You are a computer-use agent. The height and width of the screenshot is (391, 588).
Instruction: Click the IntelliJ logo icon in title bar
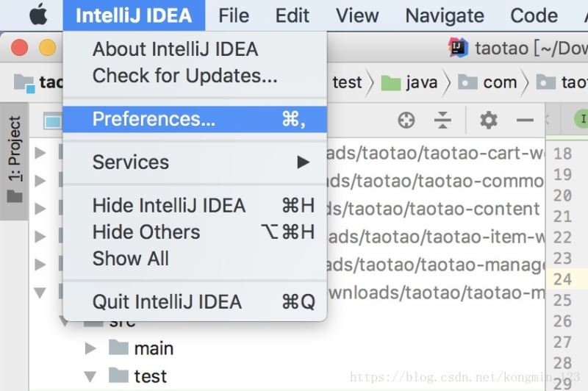pos(459,49)
